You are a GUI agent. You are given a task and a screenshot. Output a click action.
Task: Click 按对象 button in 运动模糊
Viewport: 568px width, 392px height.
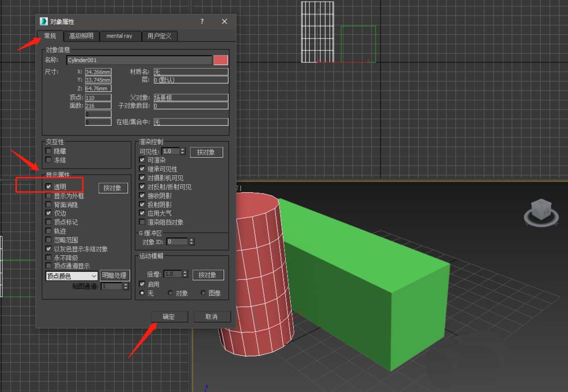[x=207, y=275]
